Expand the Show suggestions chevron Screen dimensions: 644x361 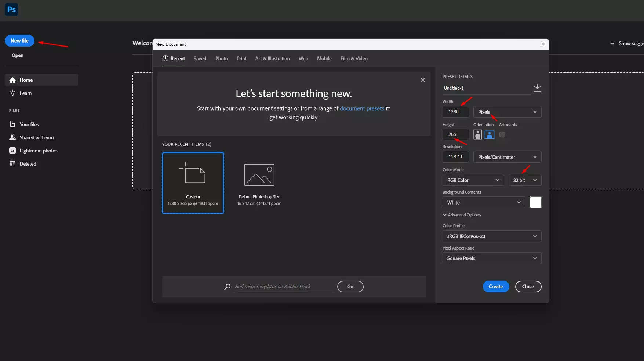point(612,44)
